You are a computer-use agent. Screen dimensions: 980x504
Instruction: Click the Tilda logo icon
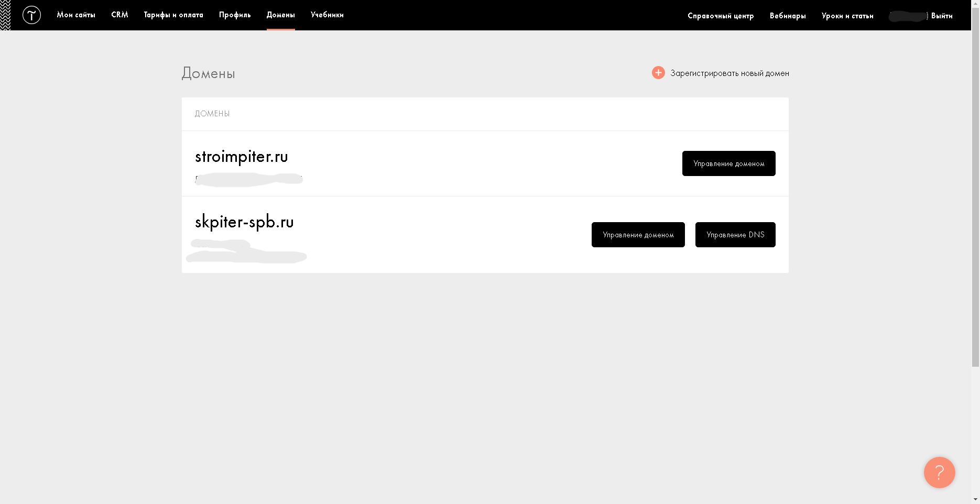31,15
